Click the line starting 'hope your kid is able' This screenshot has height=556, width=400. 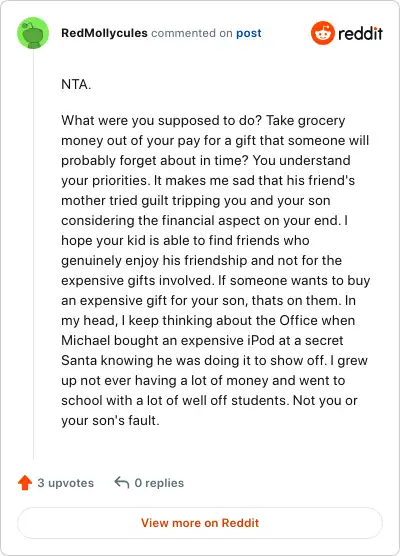[x=185, y=240]
